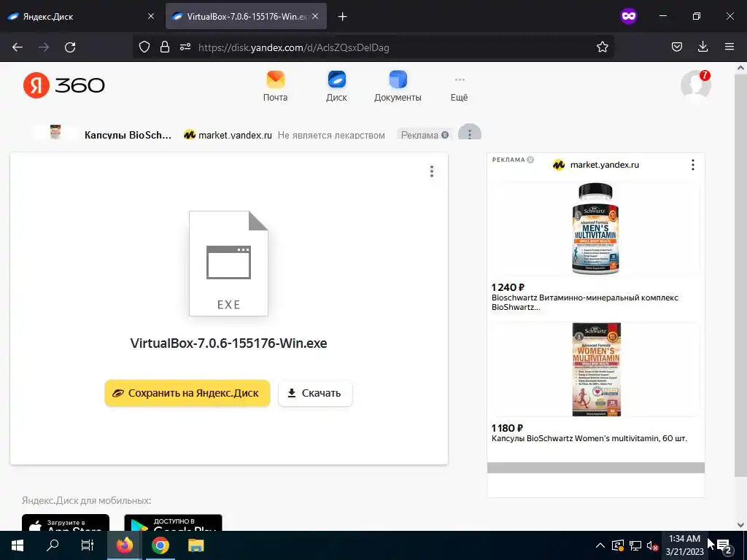
Task: Bookmark this page with the star icon
Action: 602,47
